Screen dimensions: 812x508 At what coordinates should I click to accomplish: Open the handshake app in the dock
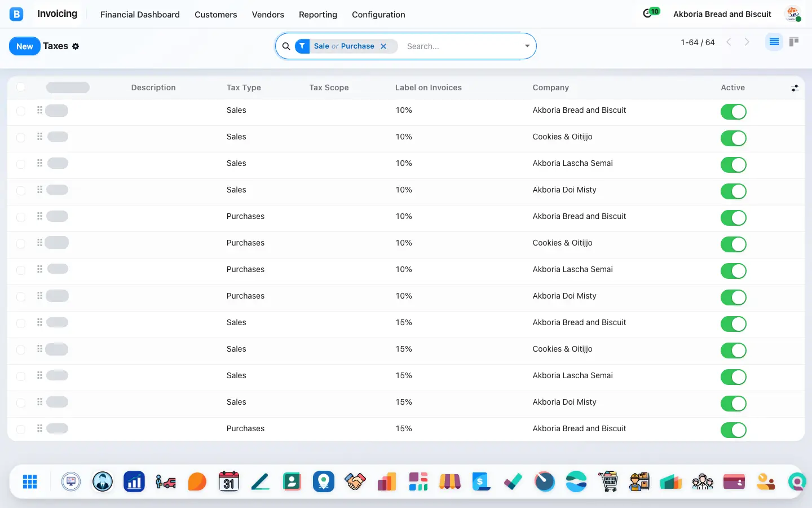pos(355,481)
